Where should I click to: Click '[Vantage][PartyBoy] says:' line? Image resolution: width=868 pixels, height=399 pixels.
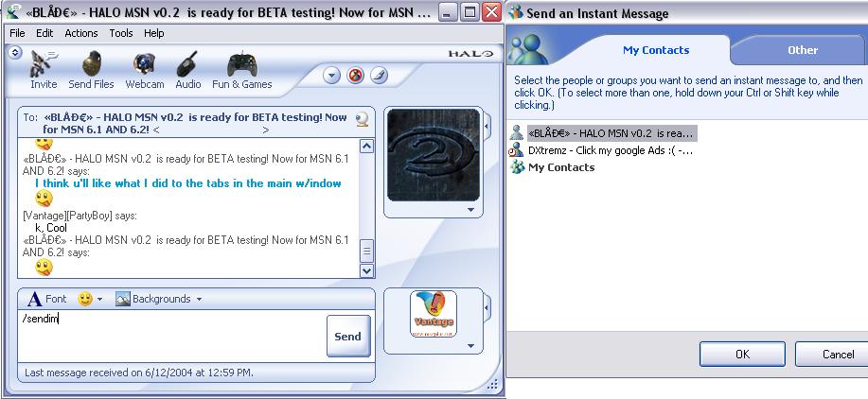(80, 217)
